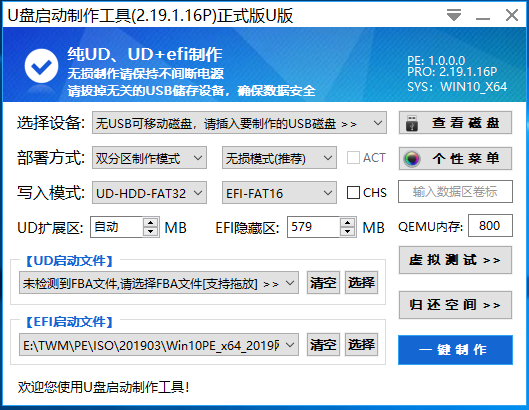This screenshot has width=529, height=410.
Task: Expand the EFI-FAT16 dropdown
Action: coord(279,193)
